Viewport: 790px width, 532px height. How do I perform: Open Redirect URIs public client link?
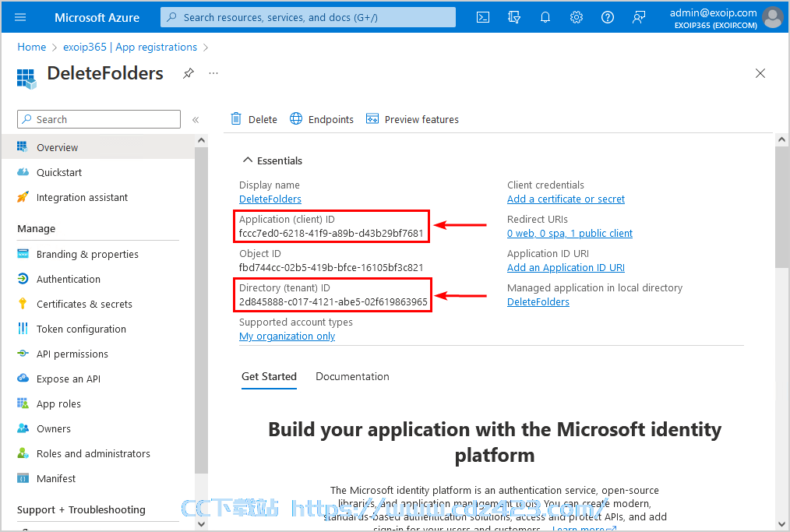pos(570,233)
